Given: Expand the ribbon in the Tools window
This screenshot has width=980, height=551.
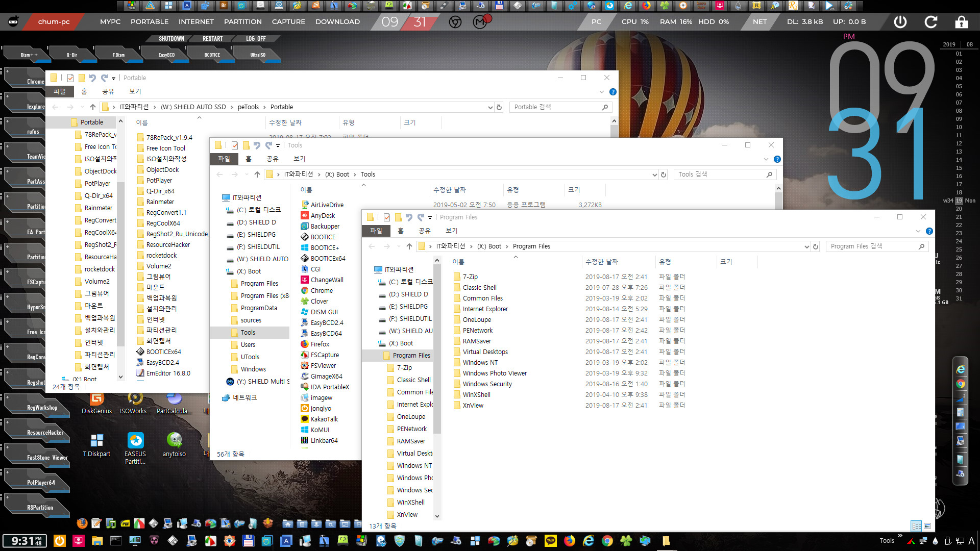Looking at the screenshot, I should (766, 159).
